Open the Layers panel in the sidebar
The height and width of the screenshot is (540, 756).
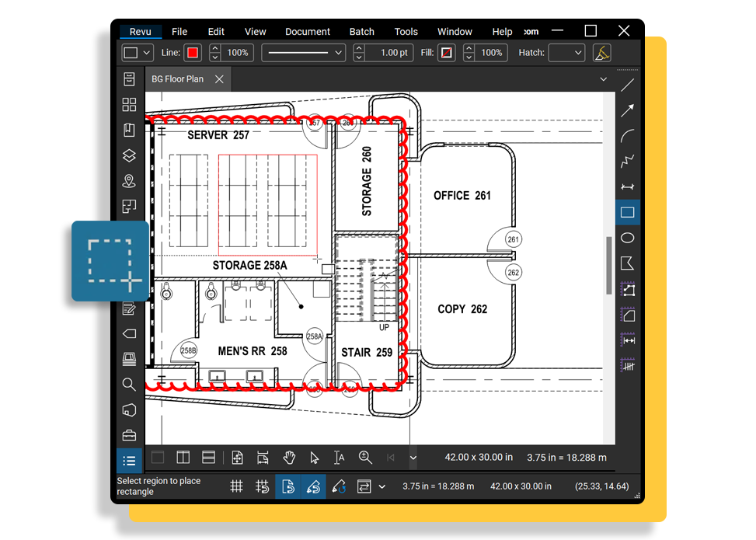tap(130, 155)
